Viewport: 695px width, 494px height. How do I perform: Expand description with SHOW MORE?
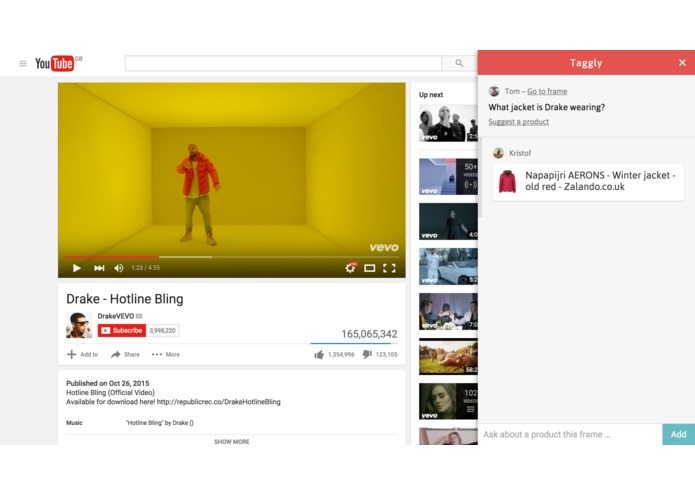[232, 442]
